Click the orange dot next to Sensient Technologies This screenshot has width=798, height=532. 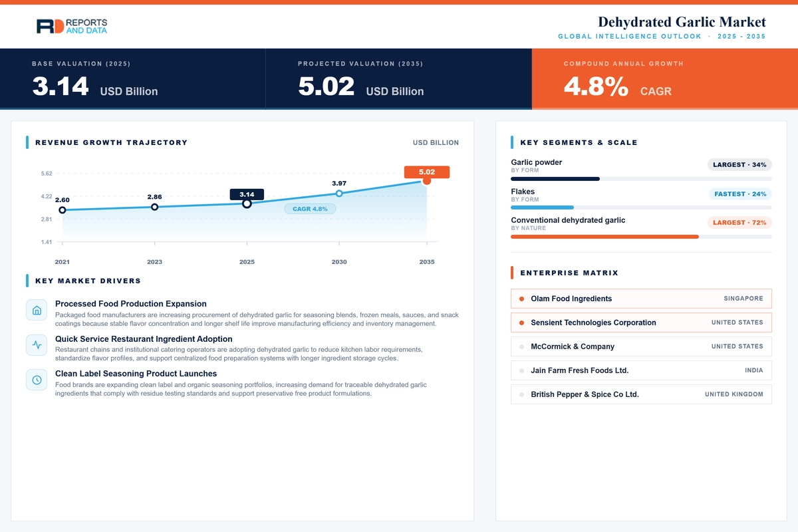tap(521, 323)
